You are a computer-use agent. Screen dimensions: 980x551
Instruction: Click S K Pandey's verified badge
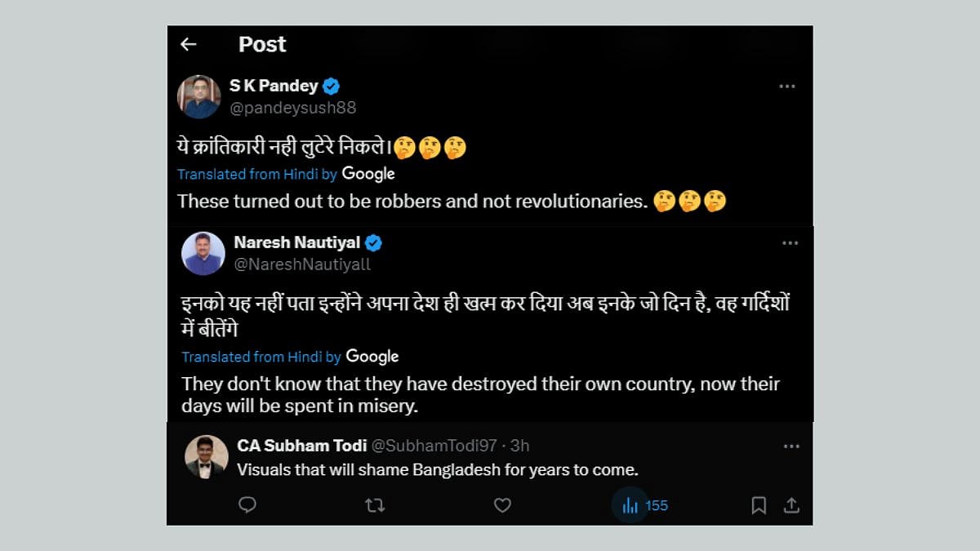(331, 86)
